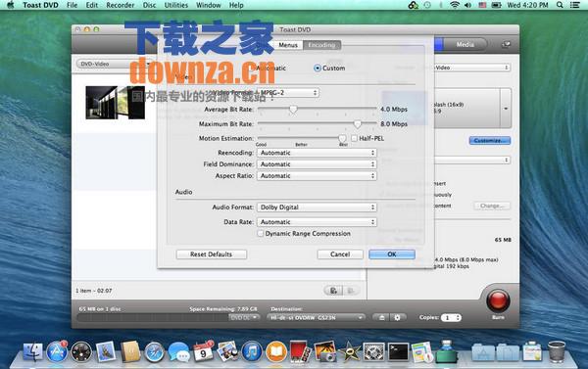588x369 pixels.
Task: Switch to the Menus tab
Action: coord(288,45)
